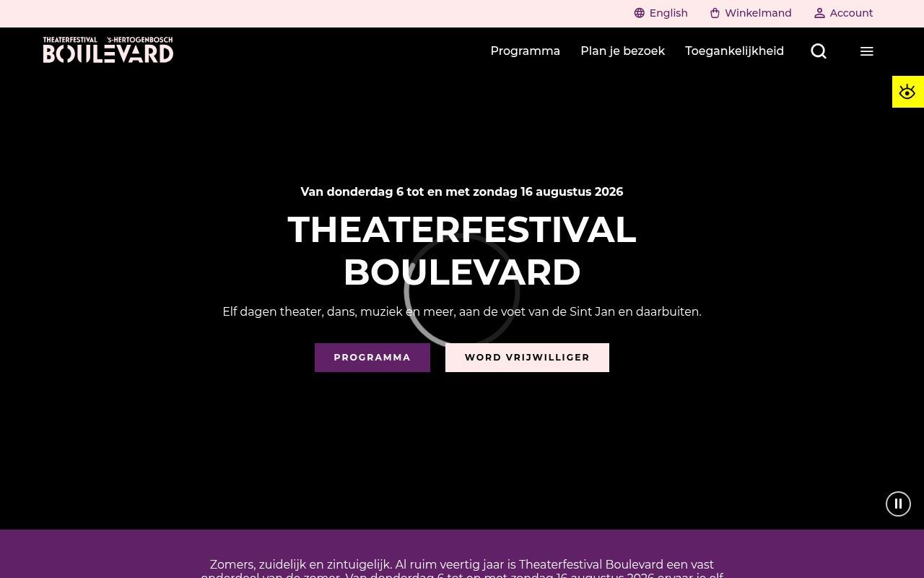Image resolution: width=924 pixels, height=578 pixels.
Task: Pause the background video
Action: point(898,504)
